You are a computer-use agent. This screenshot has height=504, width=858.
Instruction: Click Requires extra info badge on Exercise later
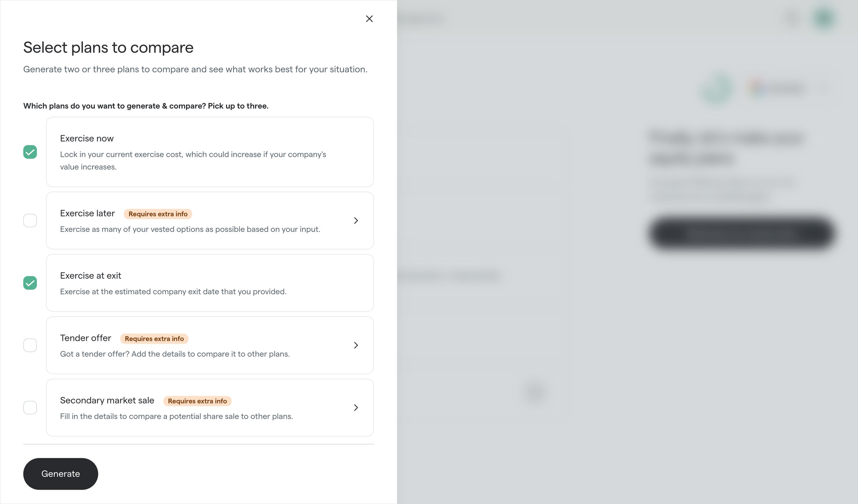click(x=158, y=214)
